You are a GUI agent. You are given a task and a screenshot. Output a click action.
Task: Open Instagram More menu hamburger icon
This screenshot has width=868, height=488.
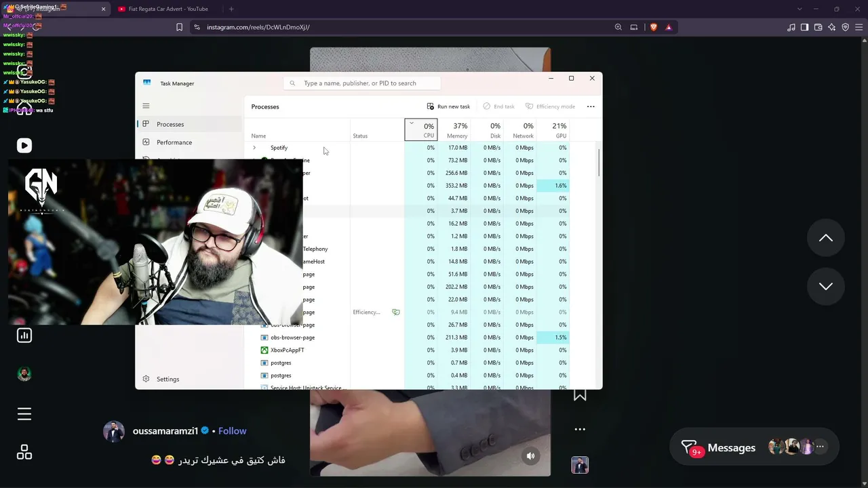tap(24, 414)
